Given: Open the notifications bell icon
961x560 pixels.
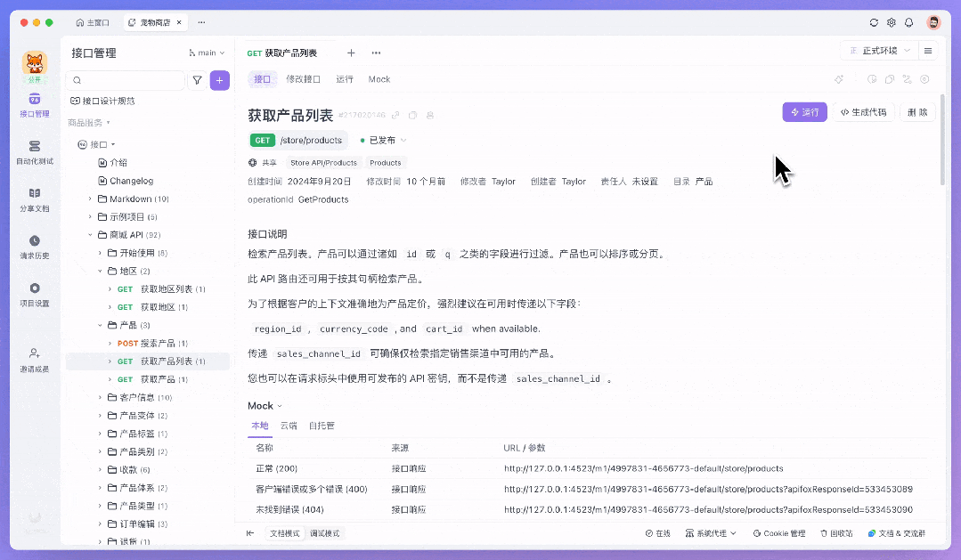Looking at the screenshot, I should [x=908, y=22].
